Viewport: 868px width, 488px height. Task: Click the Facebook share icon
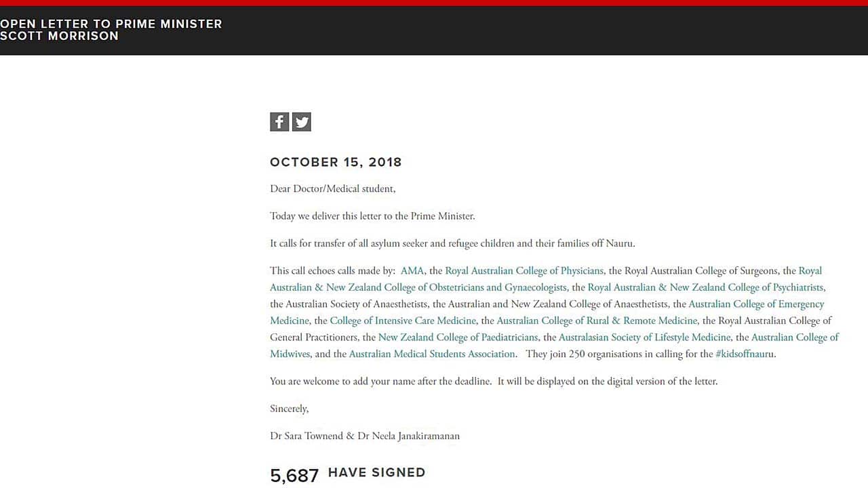(279, 122)
